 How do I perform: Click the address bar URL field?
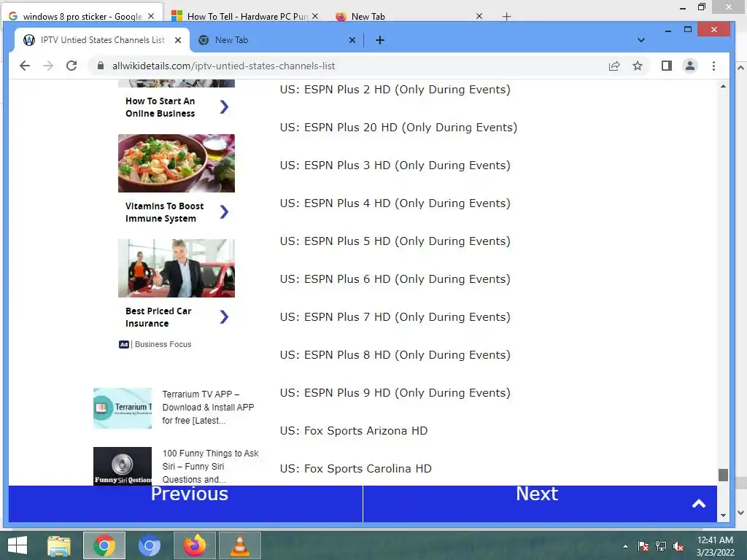click(352, 66)
